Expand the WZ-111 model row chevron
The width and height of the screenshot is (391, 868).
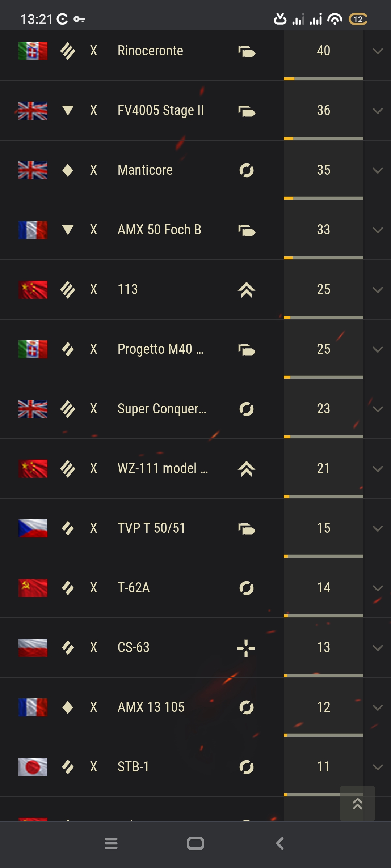[x=378, y=469]
